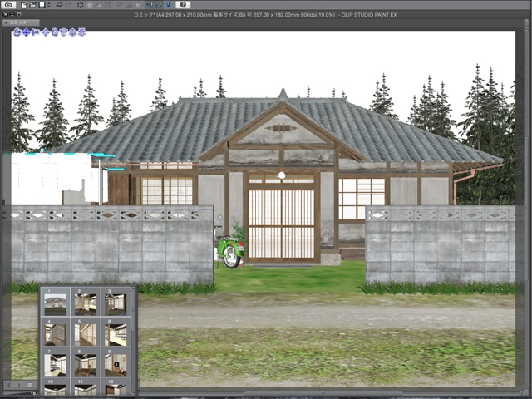This screenshot has height=399, width=532.
Task: Redo the undone action
Action: (x=68, y=5)
